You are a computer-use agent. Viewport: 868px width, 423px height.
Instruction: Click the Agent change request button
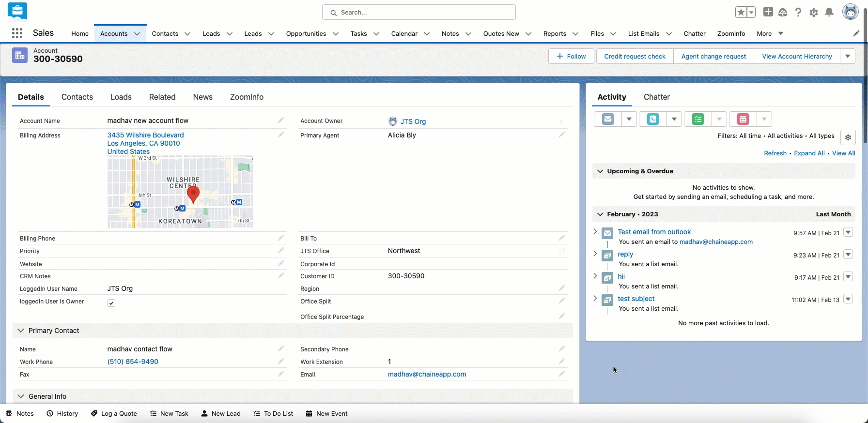point(713,56)
